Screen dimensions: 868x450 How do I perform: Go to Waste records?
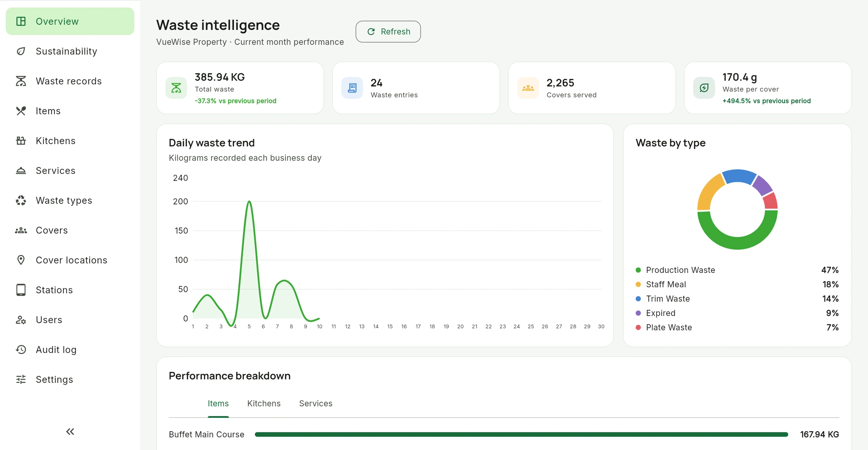(70, 81)
